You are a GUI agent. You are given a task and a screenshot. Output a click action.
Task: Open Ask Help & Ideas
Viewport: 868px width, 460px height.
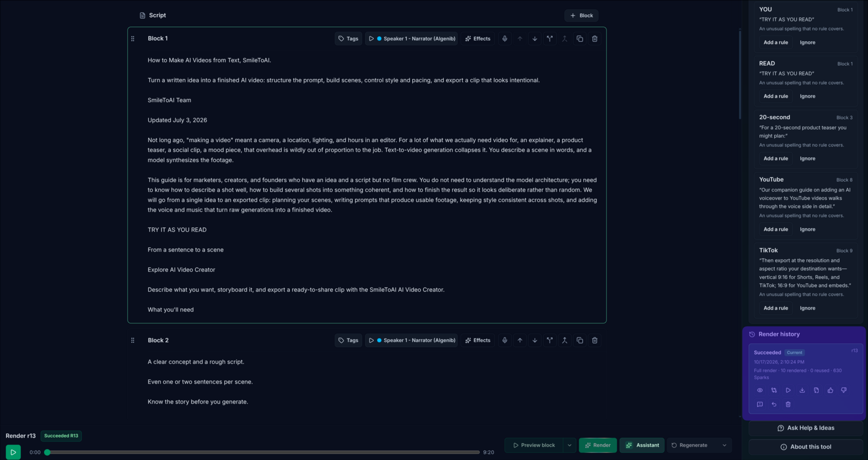point(806,428)
